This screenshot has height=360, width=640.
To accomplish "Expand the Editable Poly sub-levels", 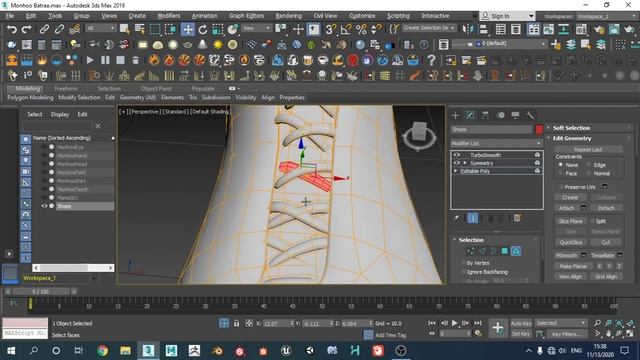I will [456, 171].
